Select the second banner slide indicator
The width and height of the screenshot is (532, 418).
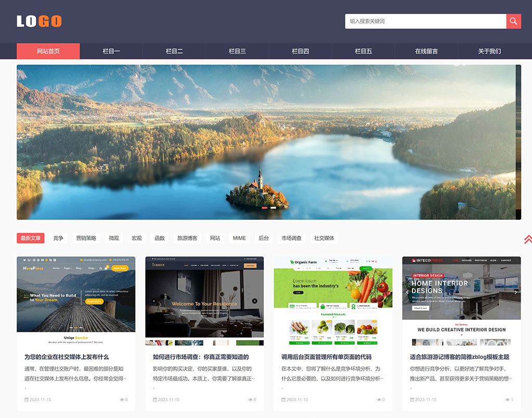[273, 207]
